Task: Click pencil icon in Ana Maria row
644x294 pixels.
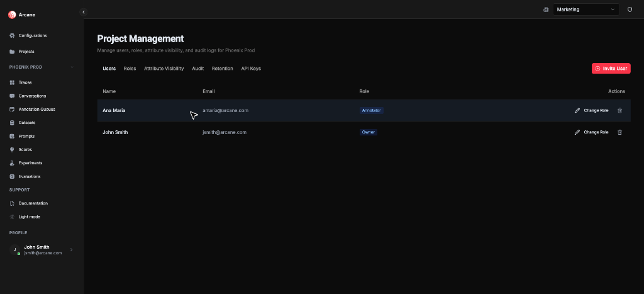Action: click(577, 111)
